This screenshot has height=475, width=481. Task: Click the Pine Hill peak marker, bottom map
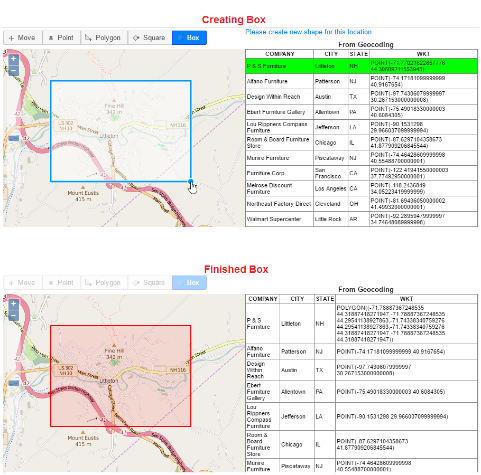point(114,345)
